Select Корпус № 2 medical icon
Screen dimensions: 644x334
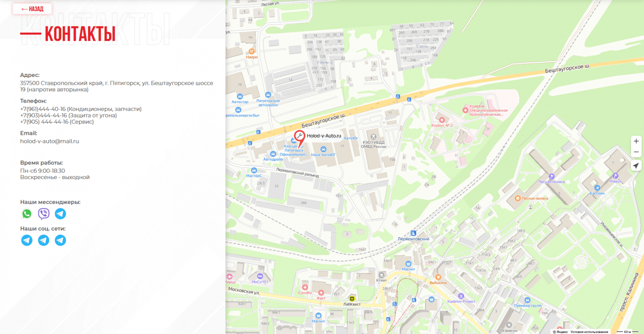click(x=442, y=119)
